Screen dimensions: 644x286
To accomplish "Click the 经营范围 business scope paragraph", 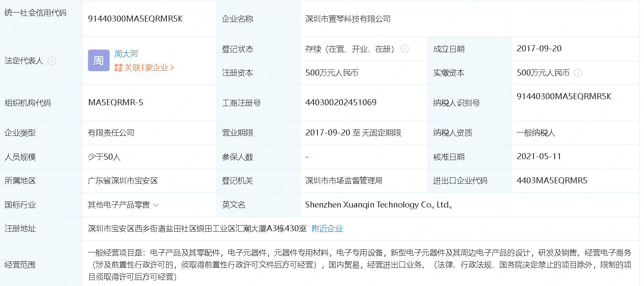I will (x=360, y=265).
